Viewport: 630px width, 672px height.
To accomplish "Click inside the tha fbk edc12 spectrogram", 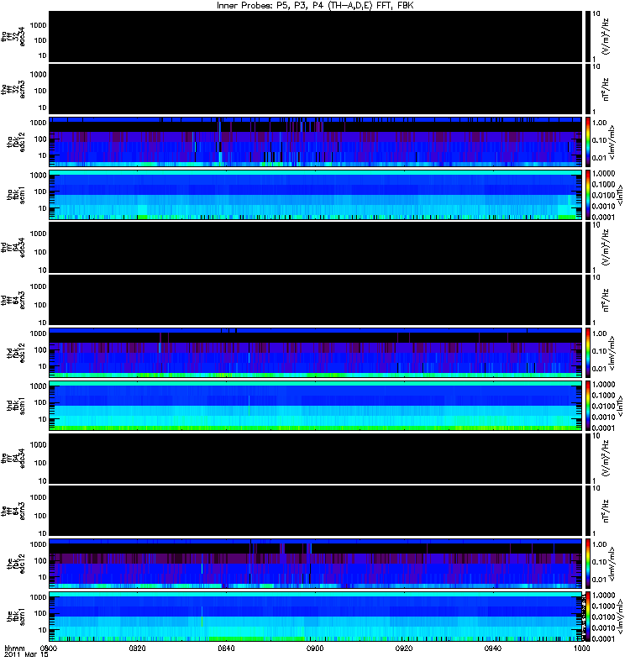I will 316,141.
